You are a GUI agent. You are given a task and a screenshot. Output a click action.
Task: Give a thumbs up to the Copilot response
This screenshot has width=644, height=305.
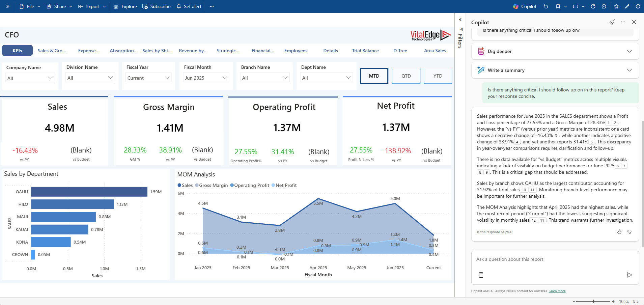619,232
